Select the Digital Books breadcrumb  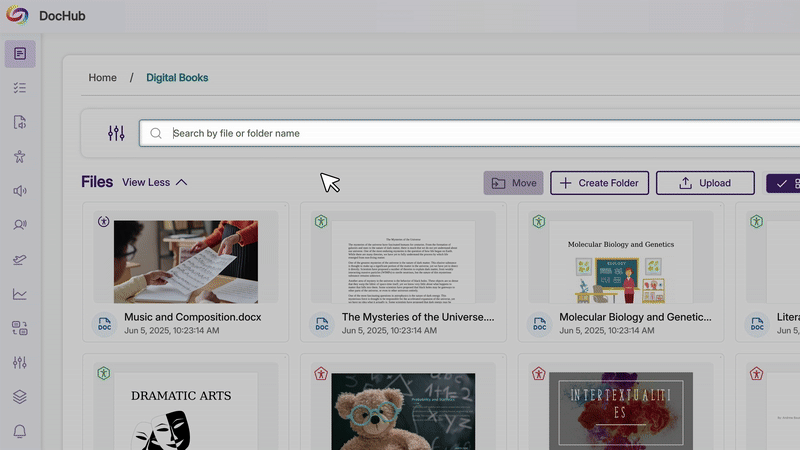click(x=177, y=78)
